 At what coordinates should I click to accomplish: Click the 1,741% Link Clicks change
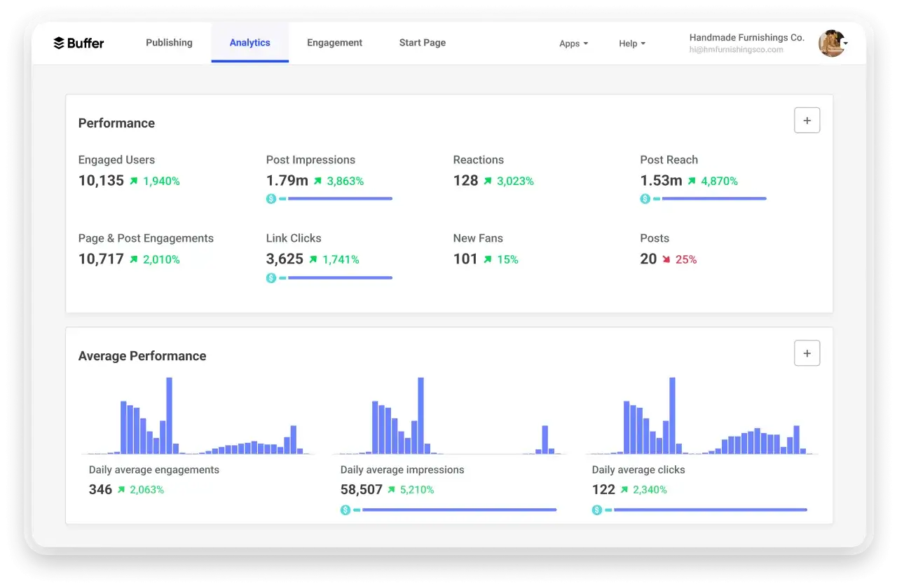[341, 259]
